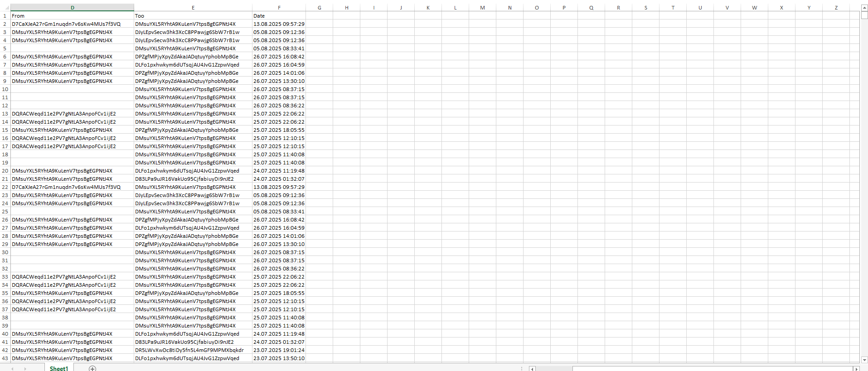This screenshot has width=868, height=371.
Task: Click vertical scrollbar up arrow
Action: pos(864,8)
